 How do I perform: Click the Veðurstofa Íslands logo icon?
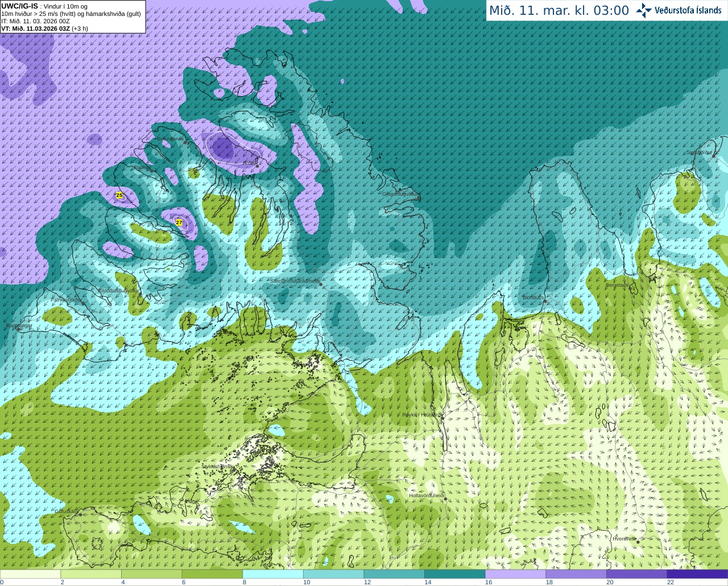coord(644,10)
